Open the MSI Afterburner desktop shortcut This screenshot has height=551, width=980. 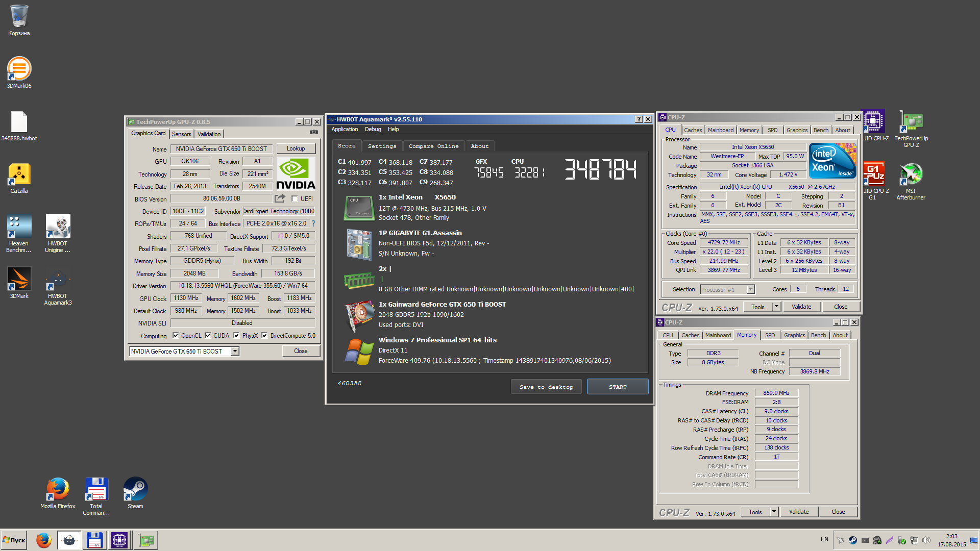pyautogui.click(x=911, y=181)
